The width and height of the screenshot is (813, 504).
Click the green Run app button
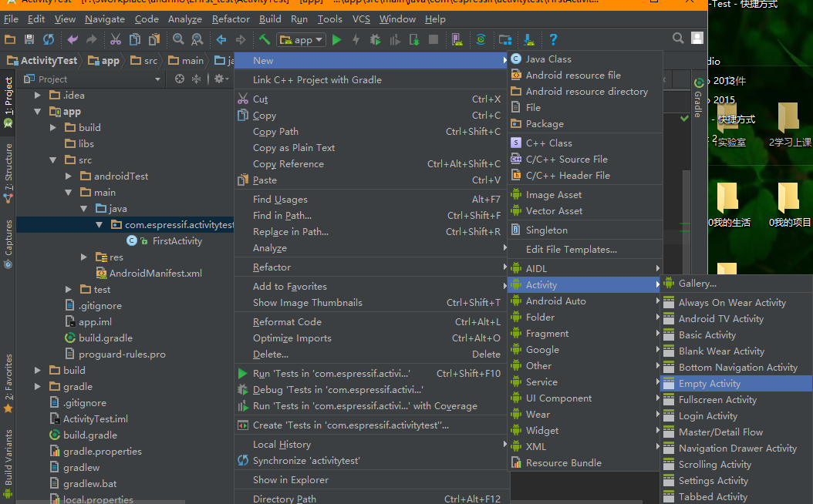click(x=336, y=39)
